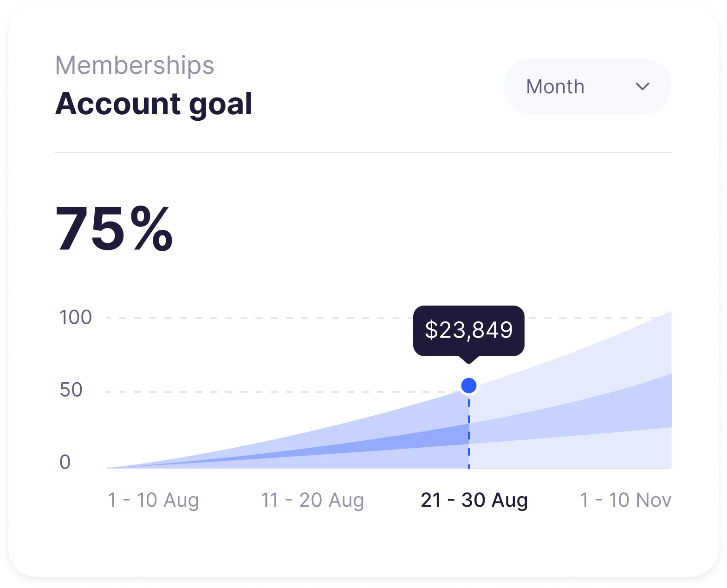The height and width of the screenshot is (588, 727).
Task: Click the 100 y-axis value
Action: tap(75, 318)
